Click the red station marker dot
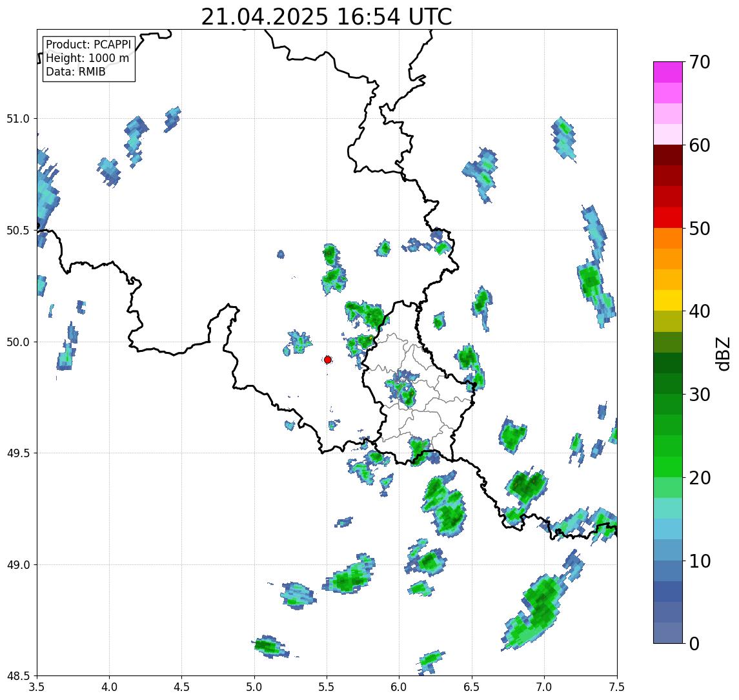The image size is (739, 700). [x=328, y=360]
